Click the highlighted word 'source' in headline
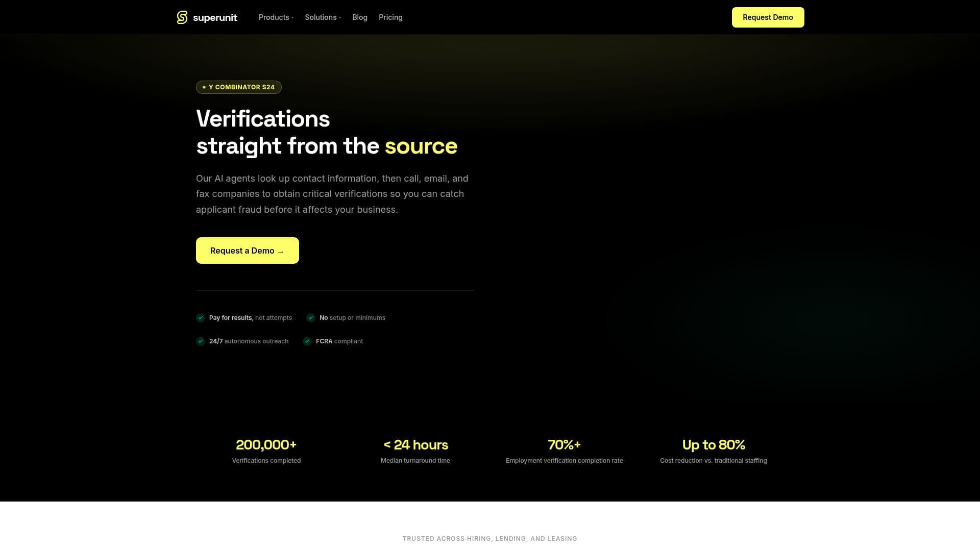The height and width of the screenshot is (551, 980). click(x=421, y=146)
